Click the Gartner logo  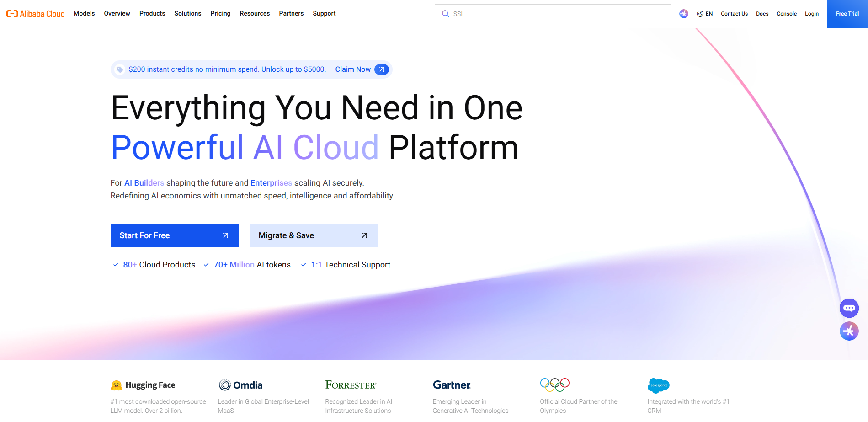coord(452,385)
